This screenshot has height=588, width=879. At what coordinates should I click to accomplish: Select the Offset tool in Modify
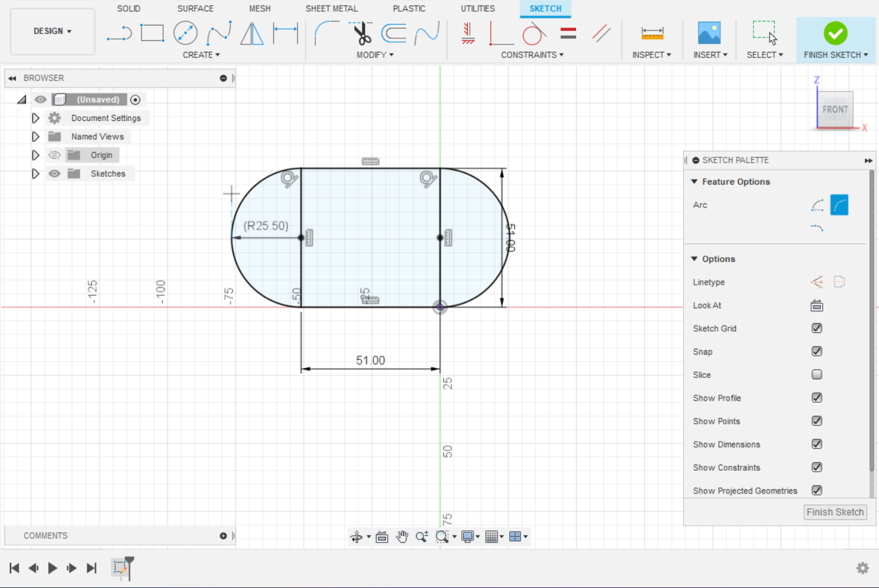[394, 33]
